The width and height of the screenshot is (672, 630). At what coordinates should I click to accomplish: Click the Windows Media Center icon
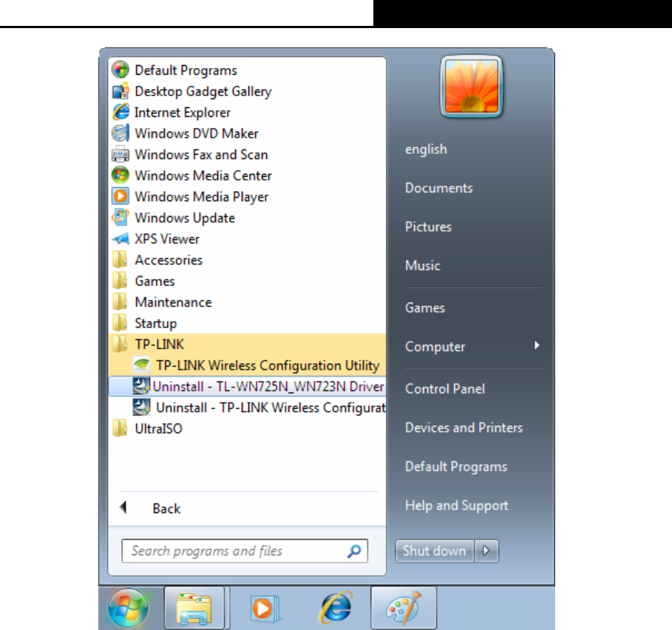pyautogui.click(x=121, y=175)
